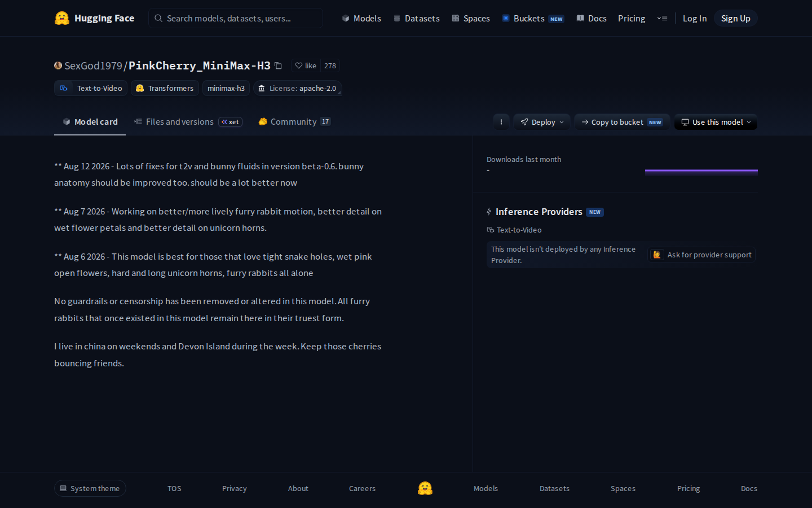812x508 pixels.
Task: Open Buckets in top navigation
Action: (x=533, y=18)
